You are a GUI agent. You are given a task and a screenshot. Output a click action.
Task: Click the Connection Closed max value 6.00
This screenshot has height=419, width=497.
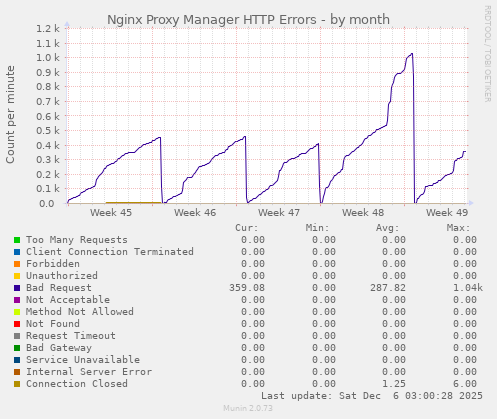point(465,384)
